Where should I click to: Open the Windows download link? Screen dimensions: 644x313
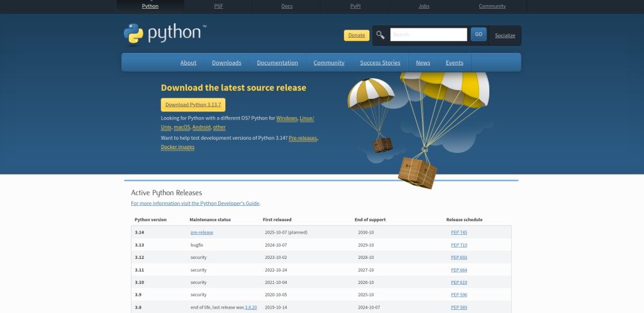tap(287, 118)
